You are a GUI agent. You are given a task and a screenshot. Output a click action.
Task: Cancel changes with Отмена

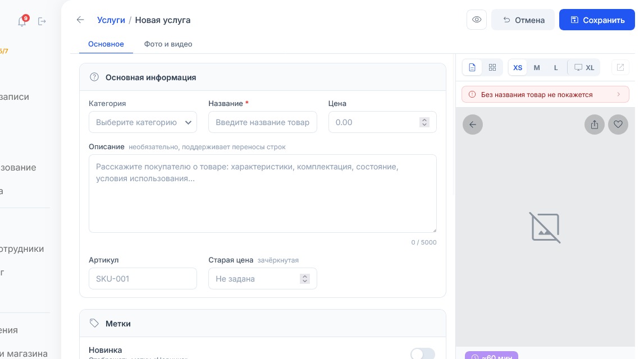[523, 20]
